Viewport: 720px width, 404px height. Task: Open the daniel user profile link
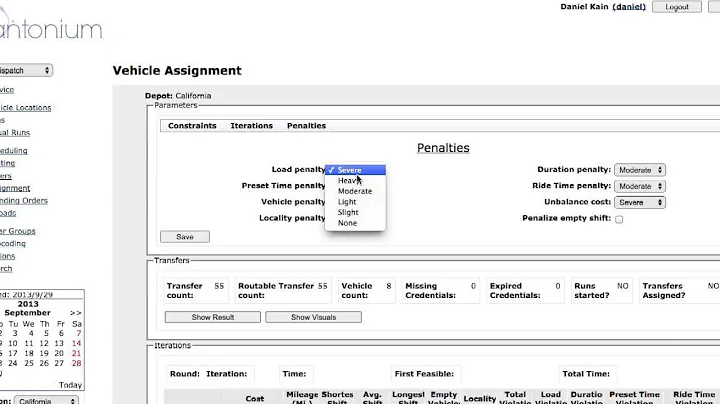[629, 7]
